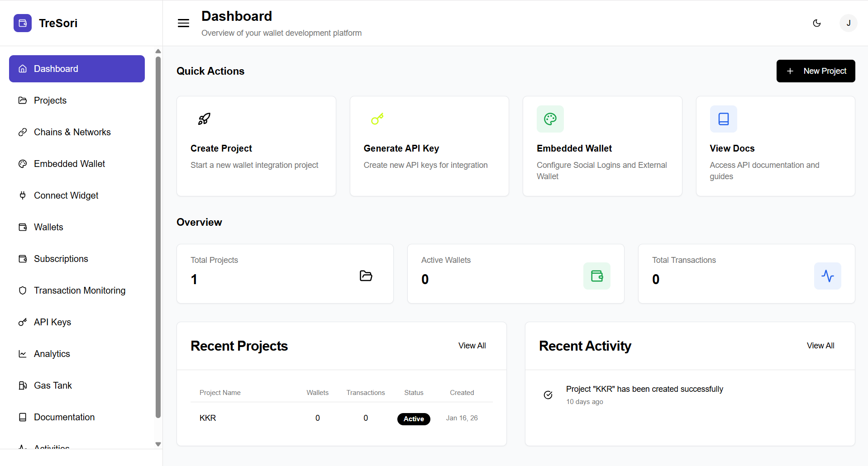
Task: Click the book icon in View Docs
Action: (723, 119)
